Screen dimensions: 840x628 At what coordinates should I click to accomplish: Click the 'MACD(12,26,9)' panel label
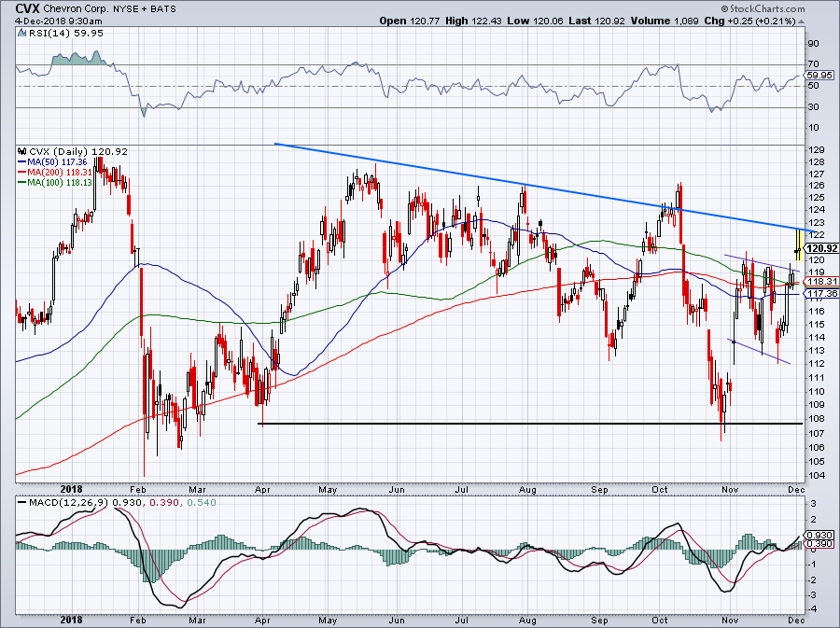[68, 503]
